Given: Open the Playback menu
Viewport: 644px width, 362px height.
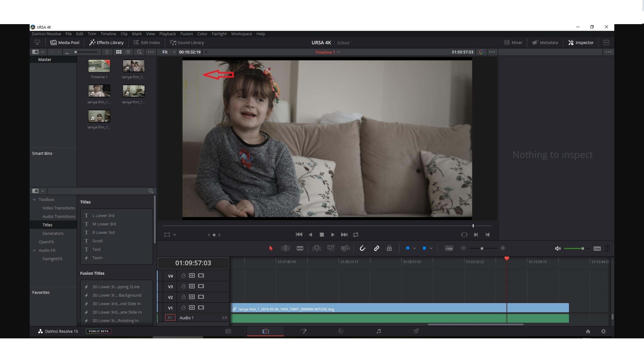Looking at the screenshot, I should [168, 34].
